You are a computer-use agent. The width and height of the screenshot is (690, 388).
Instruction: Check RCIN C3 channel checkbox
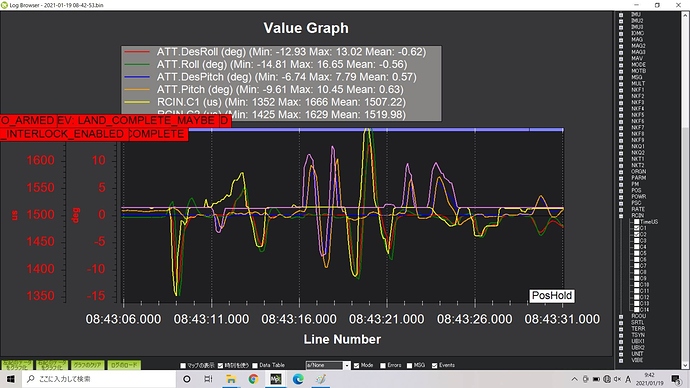(x=636, y=241)
